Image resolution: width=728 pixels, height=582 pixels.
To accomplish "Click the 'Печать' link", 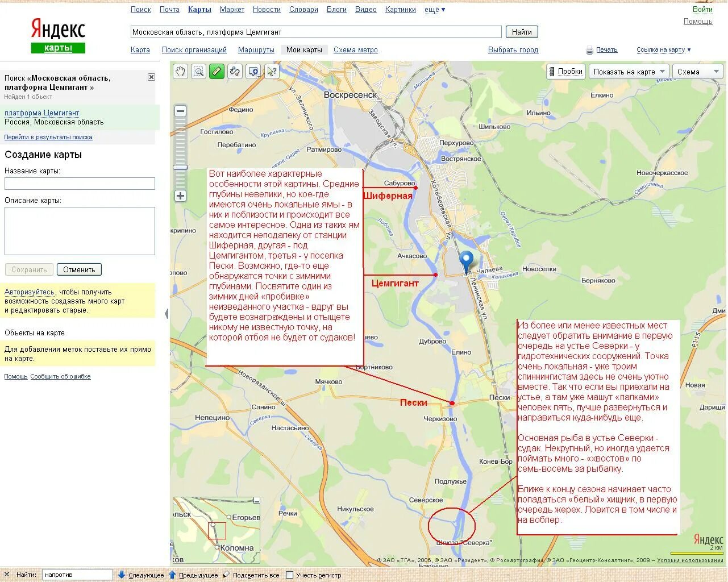I will point(607,50).
